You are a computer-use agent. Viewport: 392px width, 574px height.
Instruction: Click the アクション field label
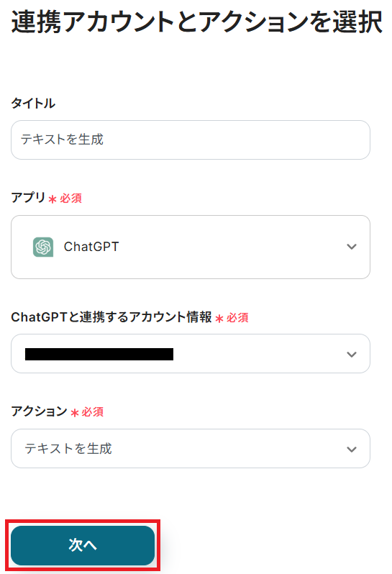tap(39, 411)
